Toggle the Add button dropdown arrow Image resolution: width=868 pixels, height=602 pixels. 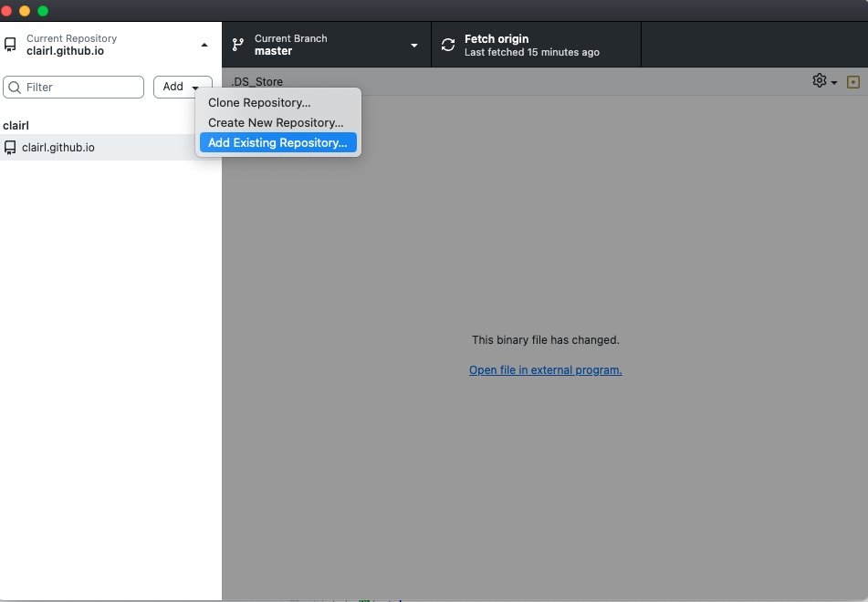(195, 88)
